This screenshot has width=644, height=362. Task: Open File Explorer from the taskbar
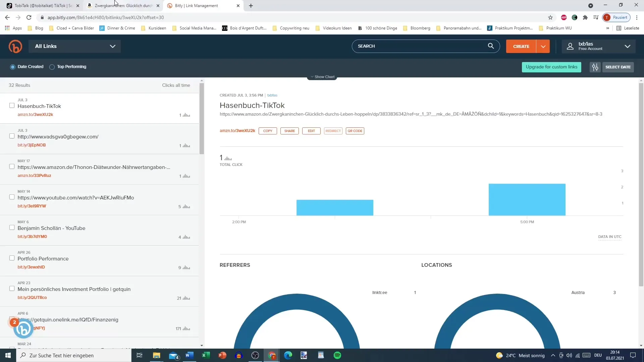click(x=156, y=355)
